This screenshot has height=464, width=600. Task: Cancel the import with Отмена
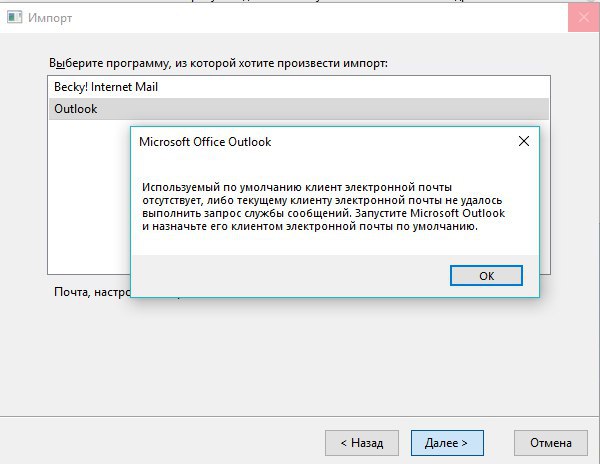point(551,443)
